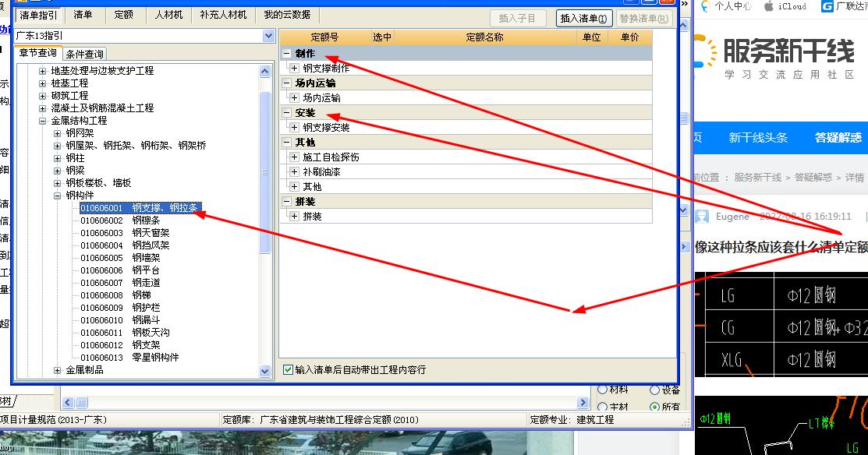Select 010606013 零星钢构件 item
The width and height of the screenshot is (868, 455).
tap(129, 358)
